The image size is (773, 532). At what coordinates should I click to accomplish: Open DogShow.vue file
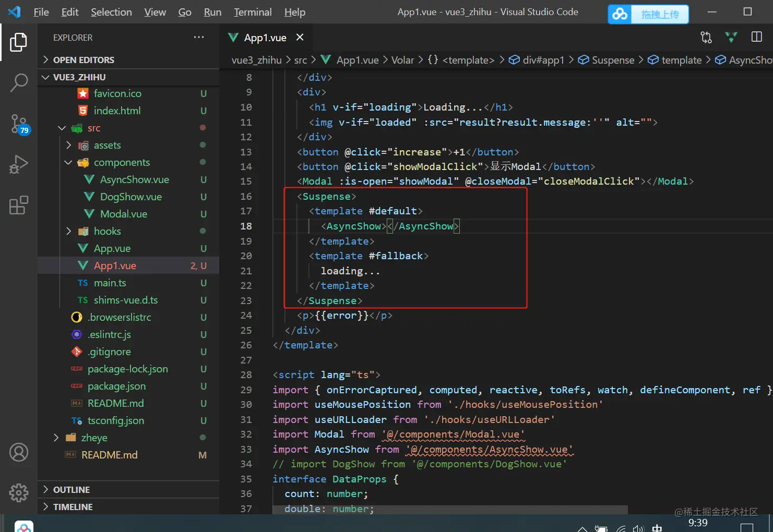click(x=128, y=197)
